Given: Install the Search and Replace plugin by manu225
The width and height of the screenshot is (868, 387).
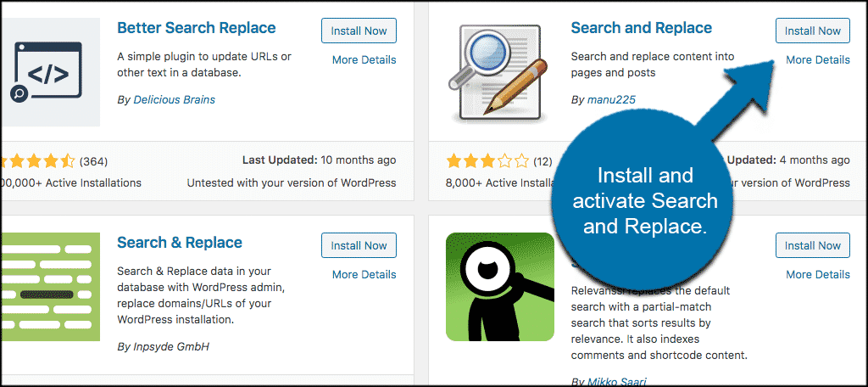Looking at the screenshot, I should (x=813, y=31).
